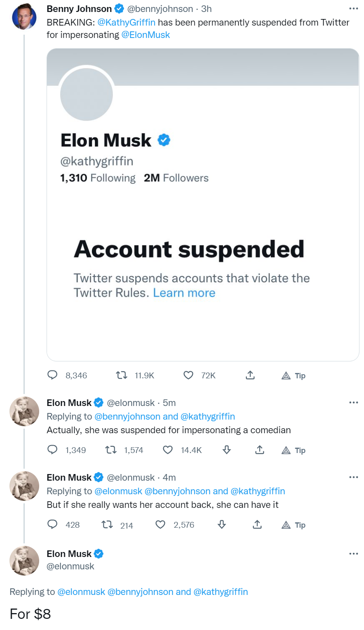Open more options menu on the 5m reply
Viewport: 364px width, 630px height.
tap(353, 402)
